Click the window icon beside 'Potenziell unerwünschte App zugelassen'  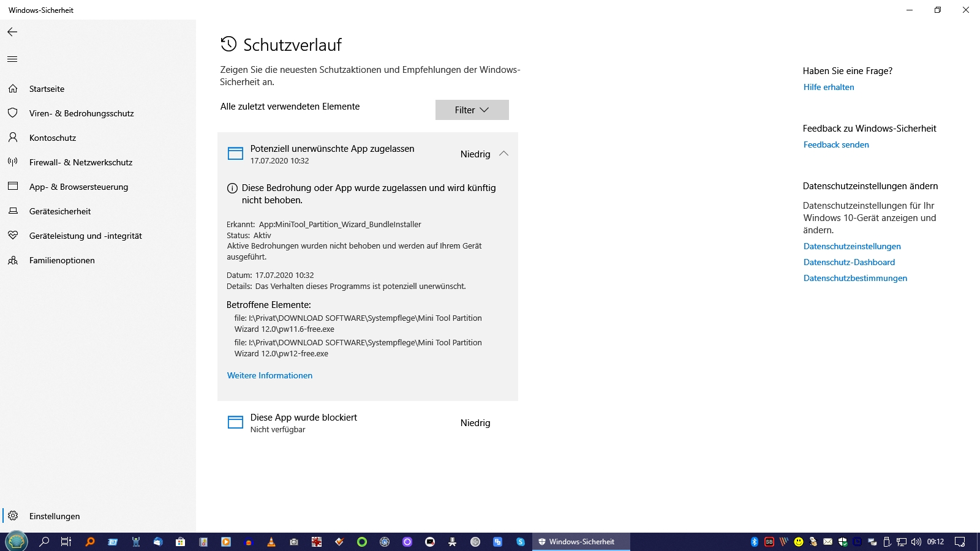tap(236, 154)
